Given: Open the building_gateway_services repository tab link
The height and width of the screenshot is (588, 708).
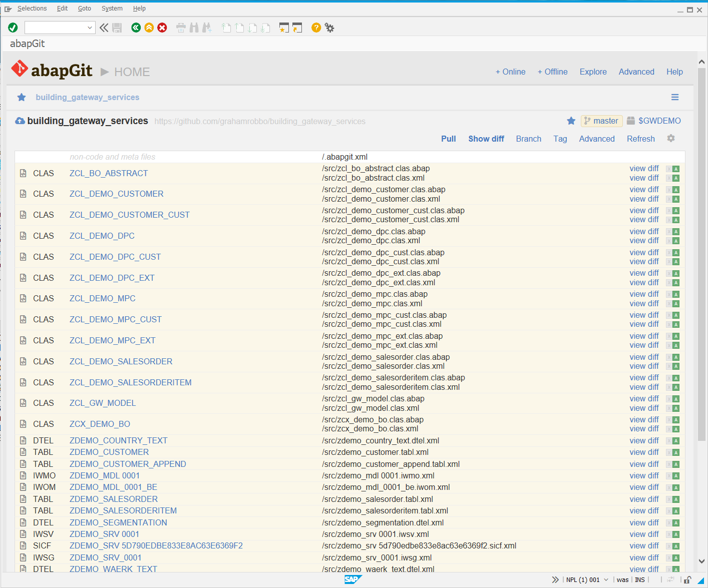Looking at the screenshot, I should click(x=88, y=97).
